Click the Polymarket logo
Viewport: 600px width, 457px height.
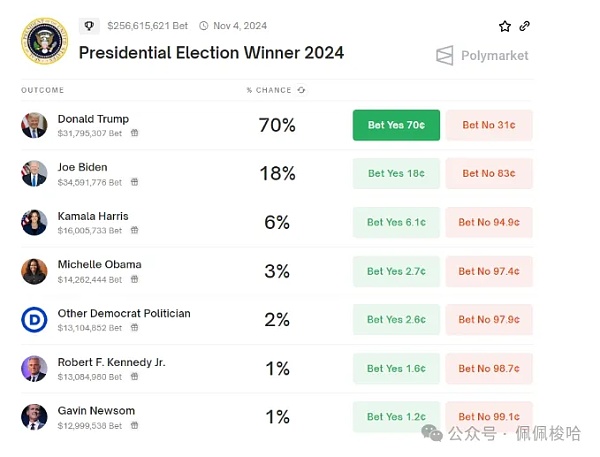[x=482, y=56]
